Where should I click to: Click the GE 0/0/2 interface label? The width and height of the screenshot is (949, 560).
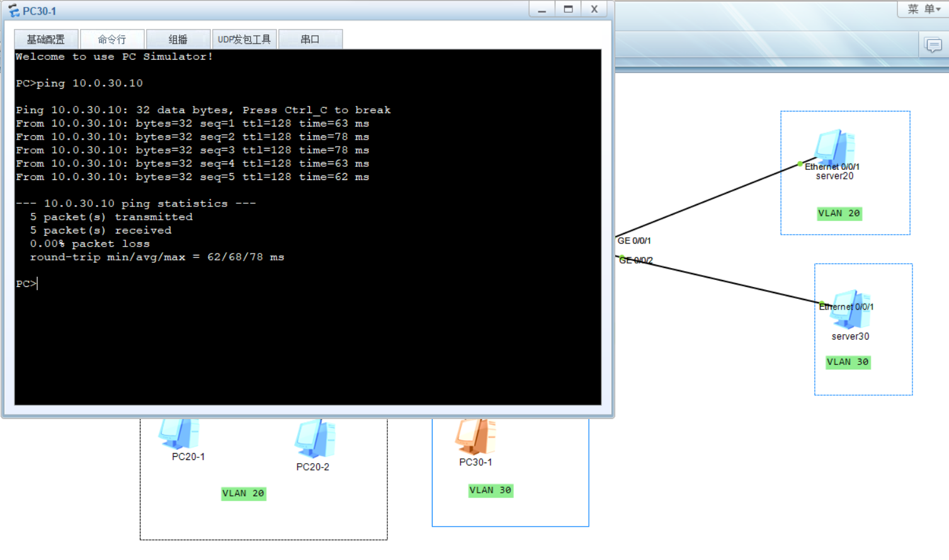click(x=635, y=260)
